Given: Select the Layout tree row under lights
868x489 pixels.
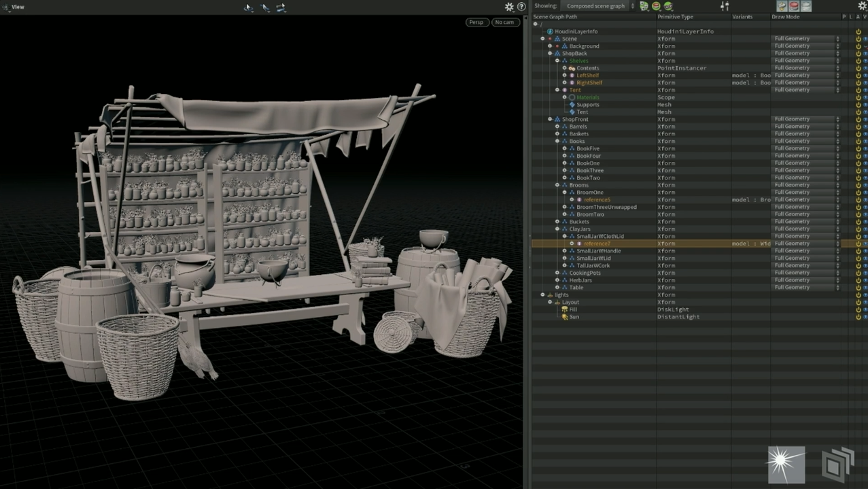Looking at the screenshot, I should coord(570,302).
